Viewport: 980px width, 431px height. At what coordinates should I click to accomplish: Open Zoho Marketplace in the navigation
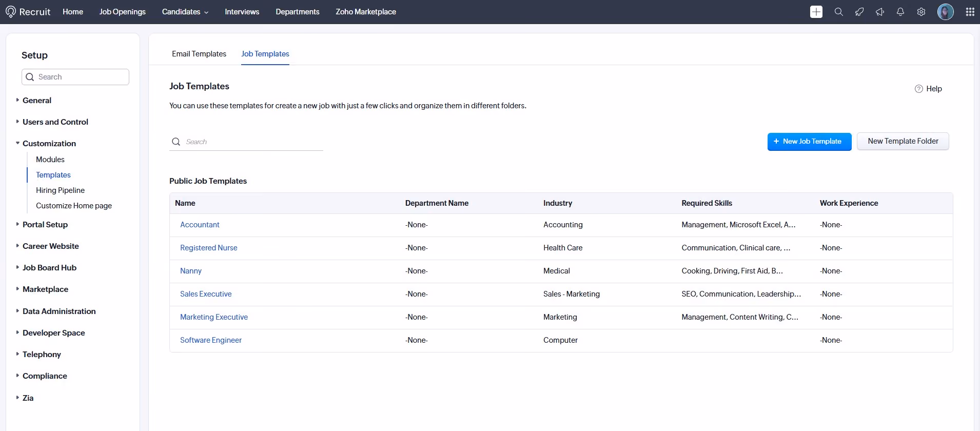[366, 12]
